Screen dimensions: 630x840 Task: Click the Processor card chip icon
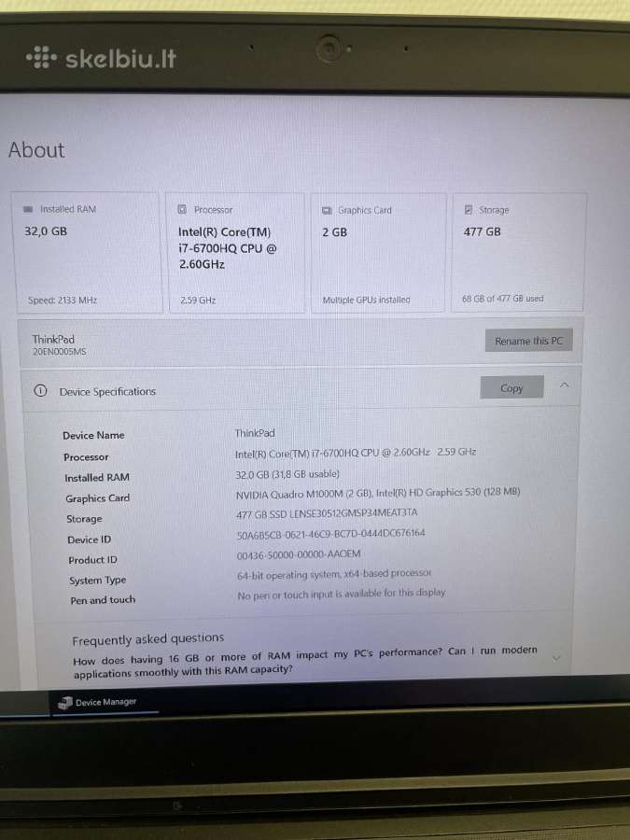[x=182, y=209]
